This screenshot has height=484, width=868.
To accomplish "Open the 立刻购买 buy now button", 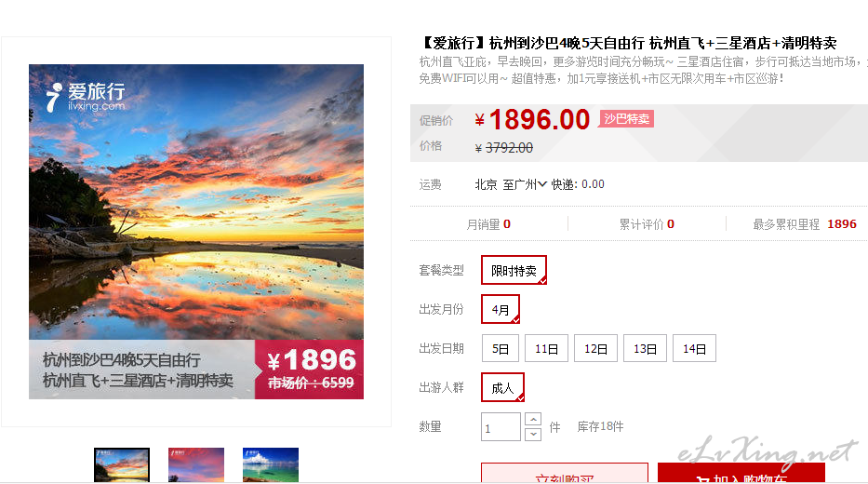I will click(x=565, y=473).
